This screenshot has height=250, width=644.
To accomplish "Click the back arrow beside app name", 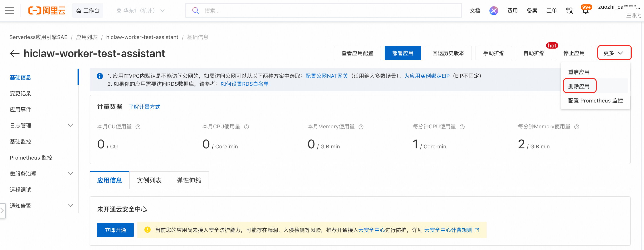I will click(x=15, y=53).
